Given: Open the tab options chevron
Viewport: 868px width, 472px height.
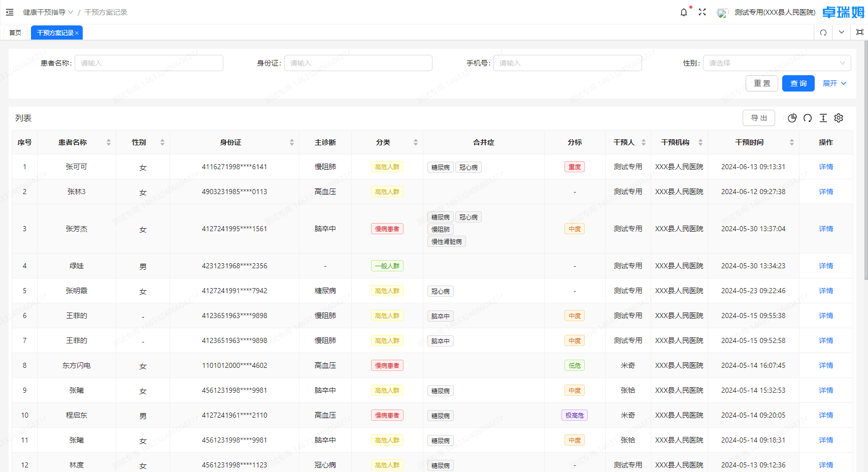Looking at the screenshot, I should click(x=842, y=32).
